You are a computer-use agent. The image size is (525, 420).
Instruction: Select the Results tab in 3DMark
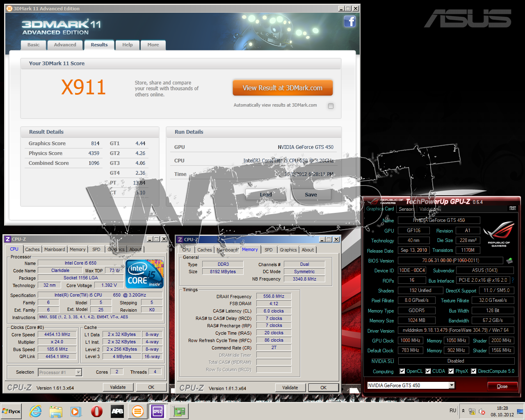coord(99,45)
